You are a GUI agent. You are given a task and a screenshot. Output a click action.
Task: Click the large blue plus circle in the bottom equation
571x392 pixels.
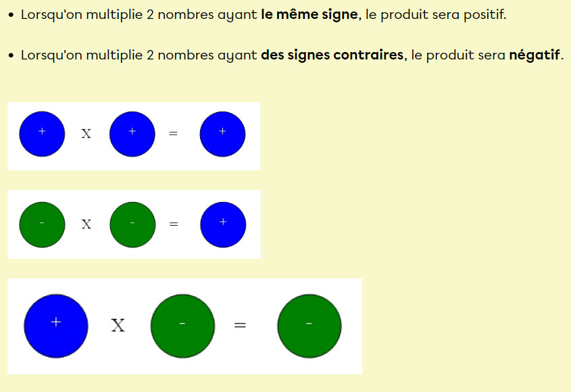[56, 325]
